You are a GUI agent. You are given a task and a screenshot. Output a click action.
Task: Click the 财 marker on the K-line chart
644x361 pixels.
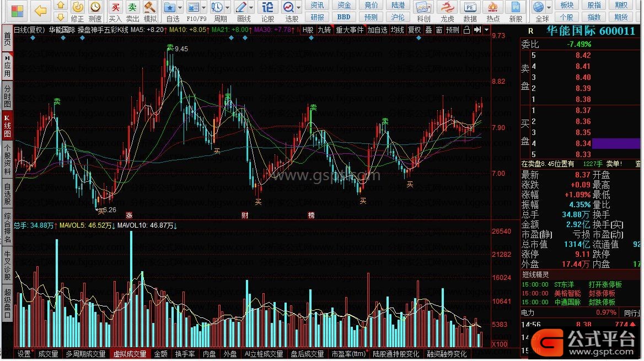coord(245,215)
